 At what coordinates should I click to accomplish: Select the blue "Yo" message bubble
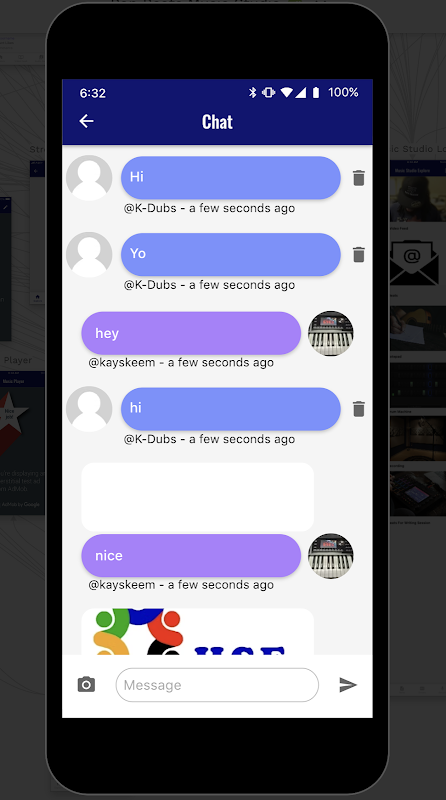231,255
